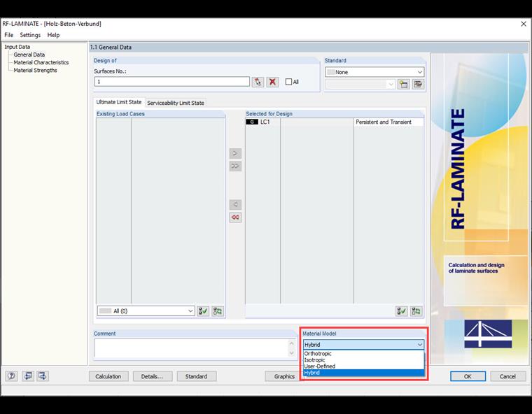The width and height of the screenshot is (532, 414).
Task: Confirm with the OK button
Action: tap(468, 376)
